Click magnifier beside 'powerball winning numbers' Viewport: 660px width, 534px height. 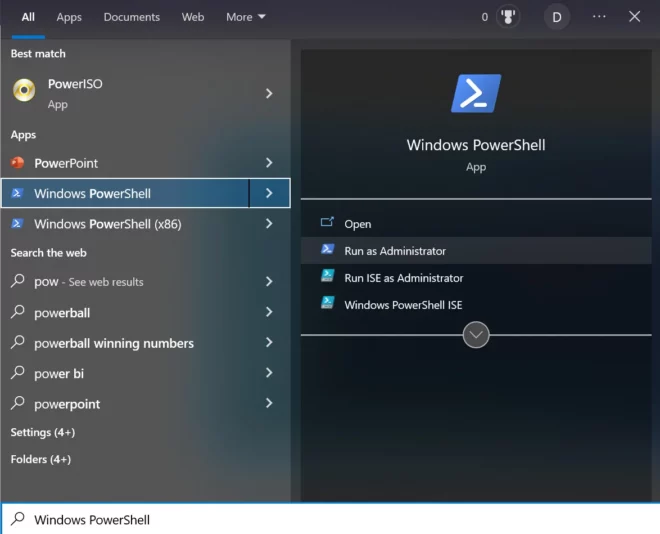[x=18, y=342]
